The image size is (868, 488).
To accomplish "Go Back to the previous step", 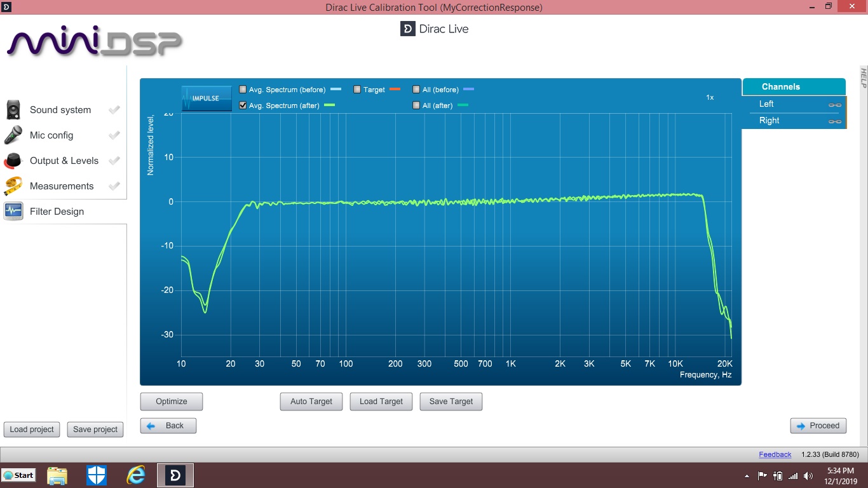I will pyautogui.click(x=168, y=426).
